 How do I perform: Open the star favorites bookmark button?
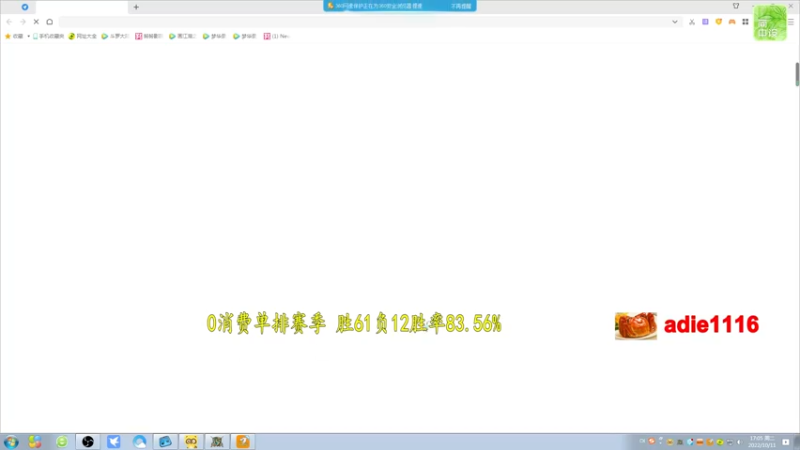14,36
